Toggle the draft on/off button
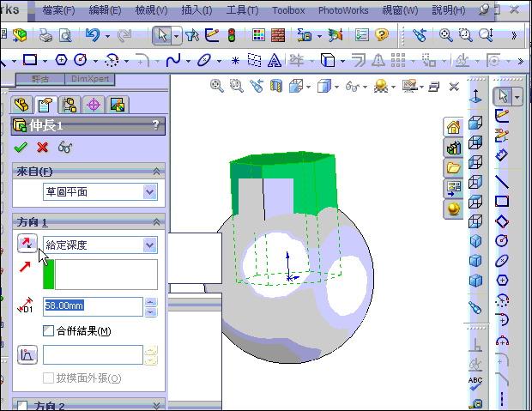 click(x=27, y=355)
